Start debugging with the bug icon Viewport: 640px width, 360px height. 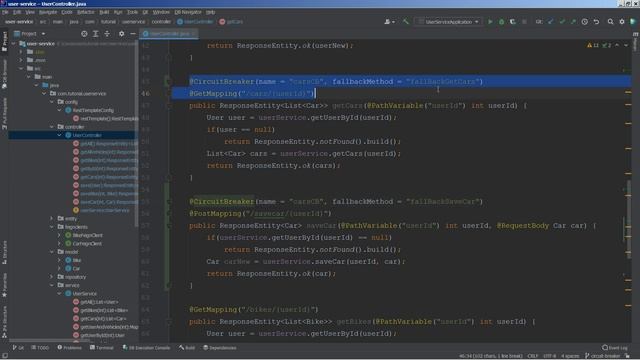click(502, 22)
